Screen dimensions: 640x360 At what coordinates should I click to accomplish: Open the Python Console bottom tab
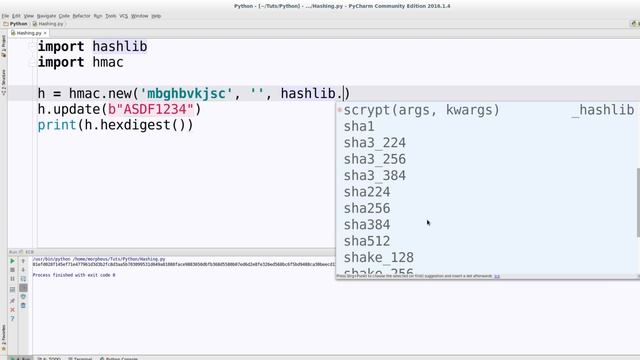click(x=119, y=358)
